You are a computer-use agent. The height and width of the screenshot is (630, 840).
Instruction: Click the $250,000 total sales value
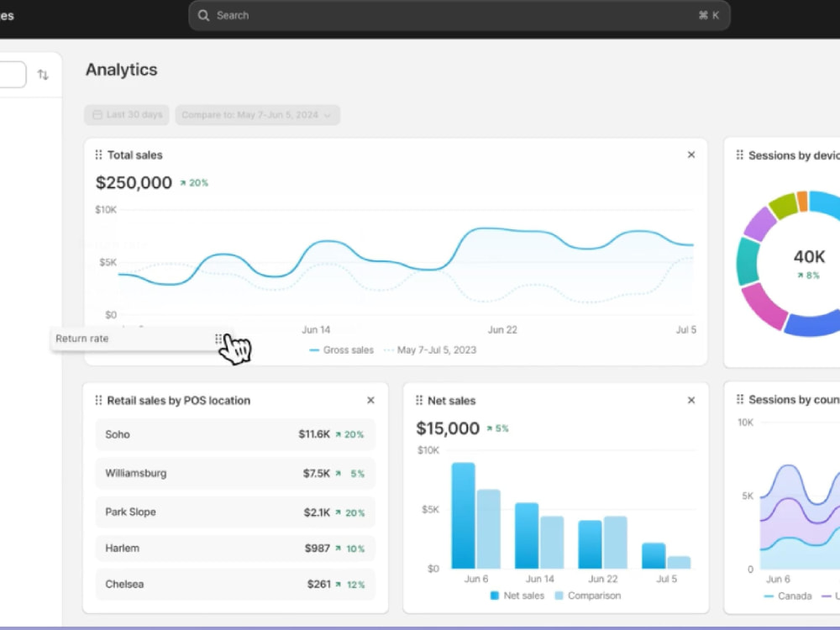[134, 182]
